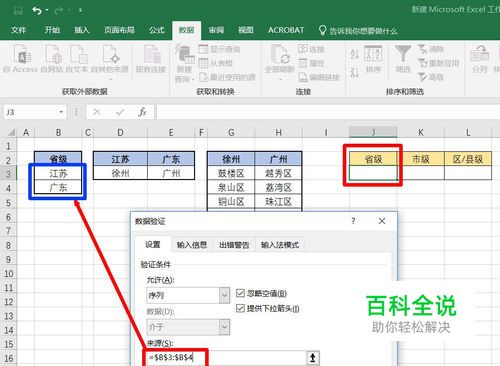Switch to the 出错警告 tab
This screenshot has height=366, width=500.
point(234,245)
